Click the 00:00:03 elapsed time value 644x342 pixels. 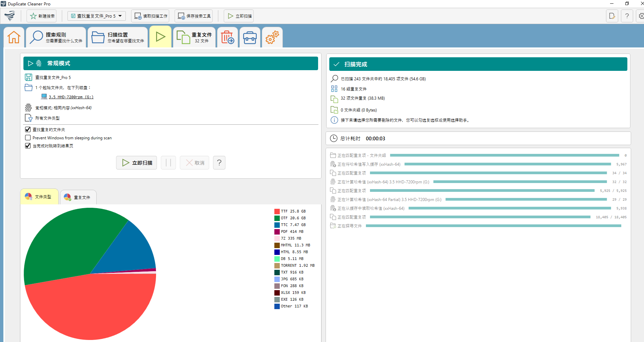click(375, 138)
